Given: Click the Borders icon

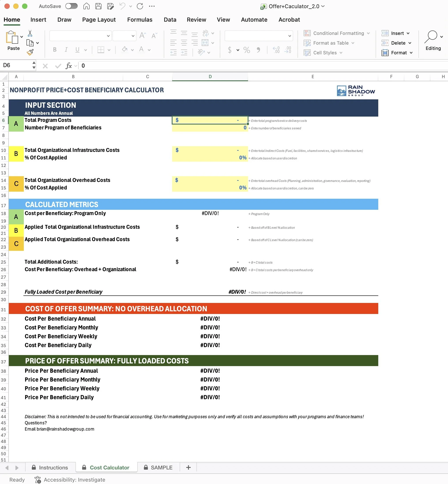Looking at the screenshot, I should (x=101, y=50).
